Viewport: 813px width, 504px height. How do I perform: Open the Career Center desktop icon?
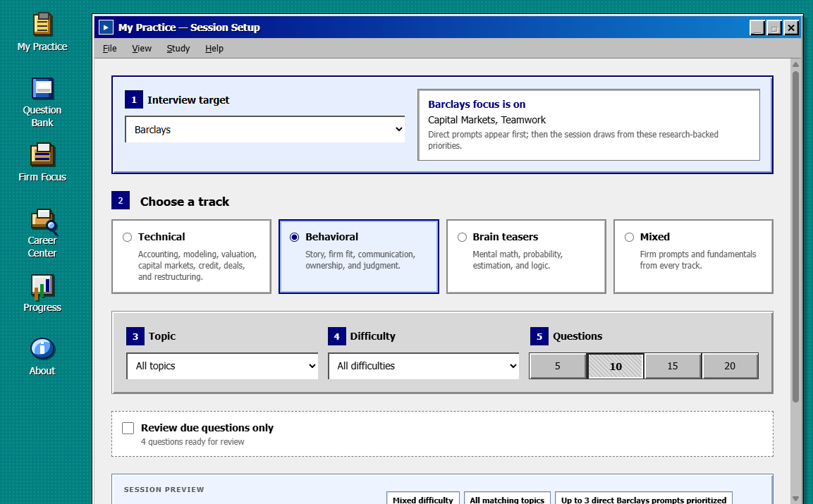tap(42, 233)
